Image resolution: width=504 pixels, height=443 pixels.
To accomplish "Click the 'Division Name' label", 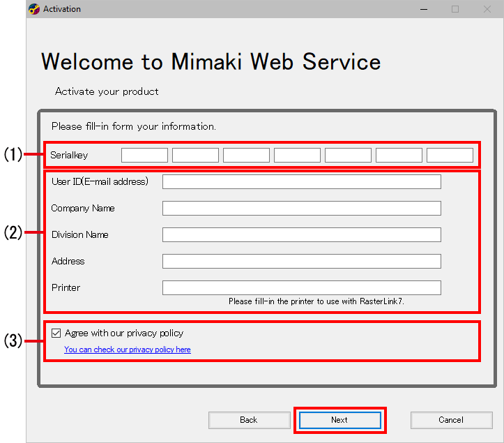I will point(80,234).
